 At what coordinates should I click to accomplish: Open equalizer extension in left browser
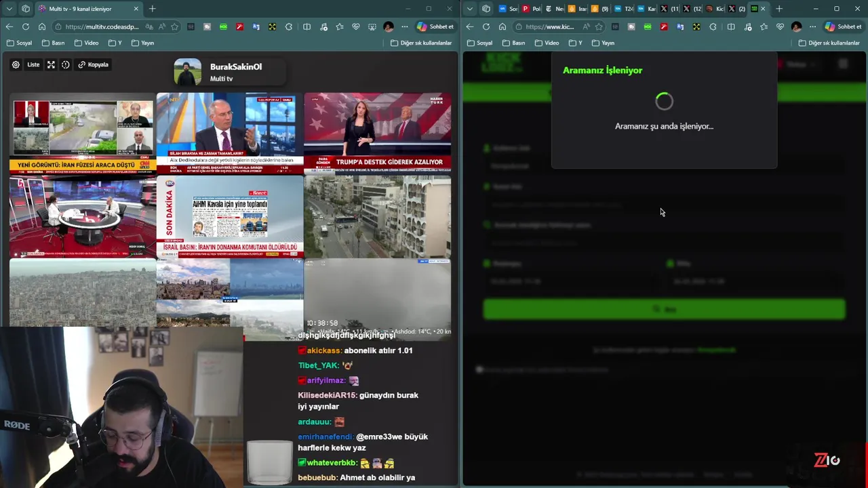pyautogui.click(x=191, y=26)
